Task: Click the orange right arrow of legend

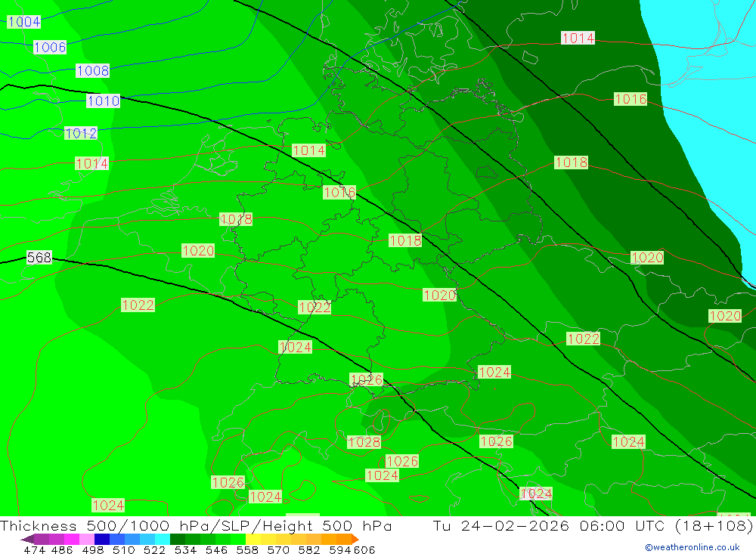Action: pyautogui.click(x=355, y=539)
